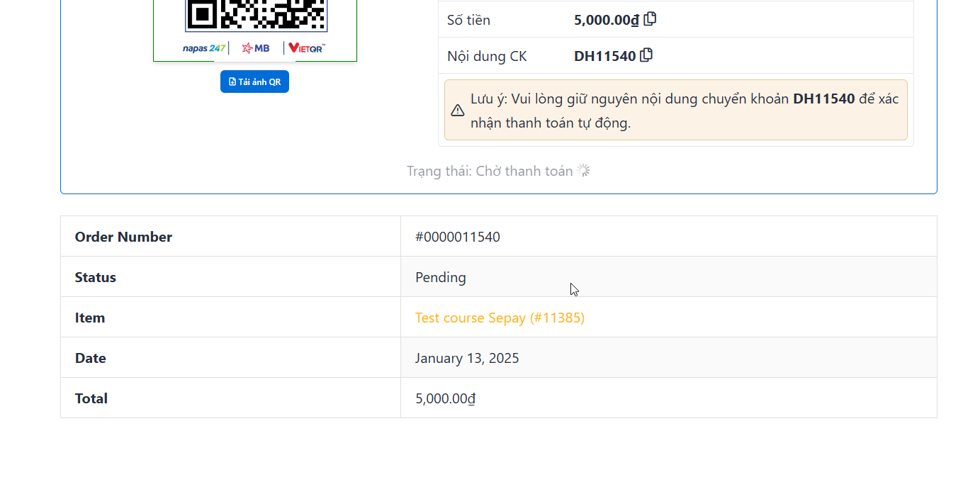Click the Tải ảnh QR download button
The width and height of the screenshot is (980, 482).
click(254, 82)
